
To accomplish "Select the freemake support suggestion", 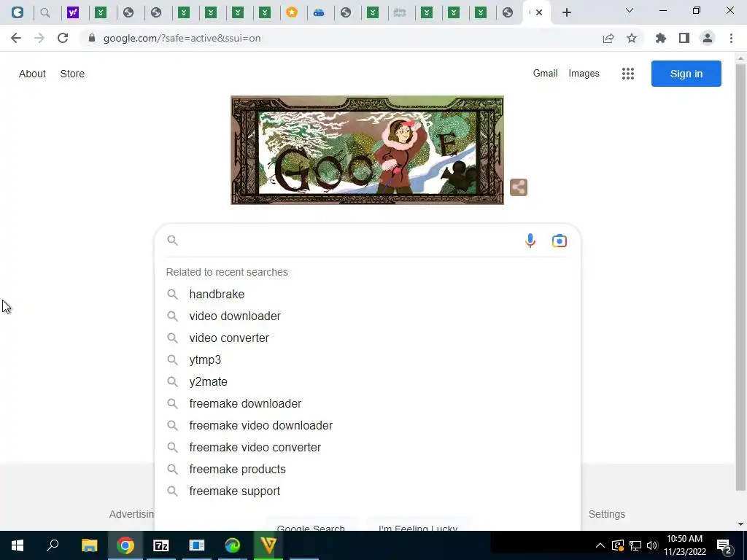I will 367,491.
